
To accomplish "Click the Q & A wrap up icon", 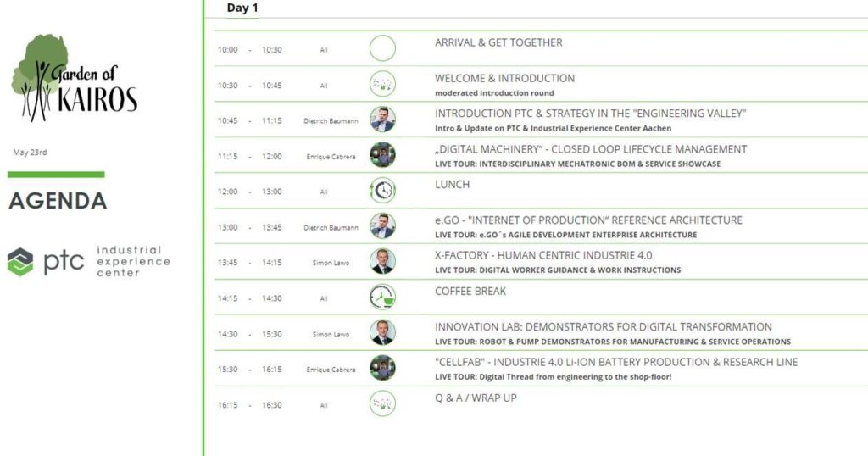I will coord(382,403).
